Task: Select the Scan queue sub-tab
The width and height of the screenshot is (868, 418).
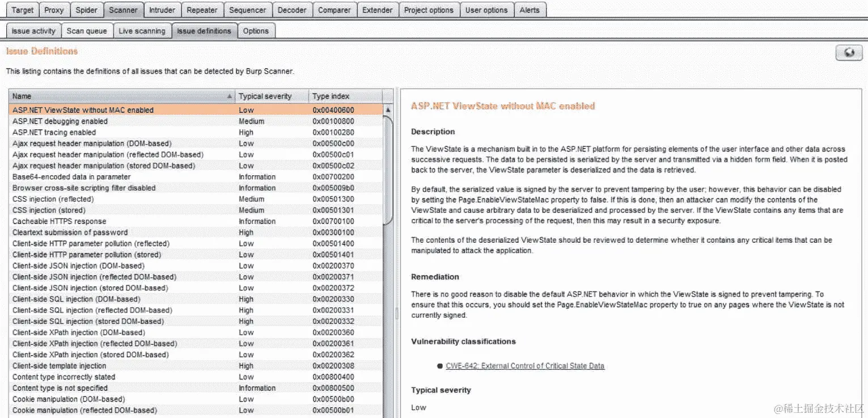Action: pyautogui.click(x=87, y=31)
